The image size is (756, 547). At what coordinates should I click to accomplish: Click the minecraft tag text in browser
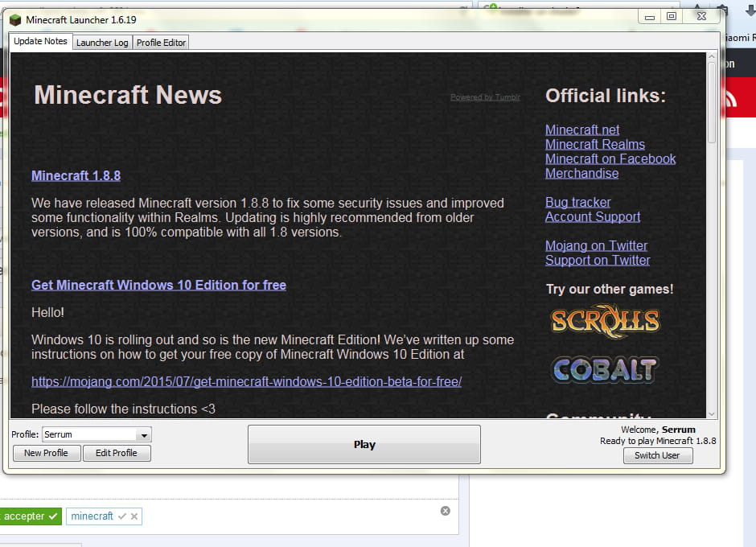[x=92, y=516]
